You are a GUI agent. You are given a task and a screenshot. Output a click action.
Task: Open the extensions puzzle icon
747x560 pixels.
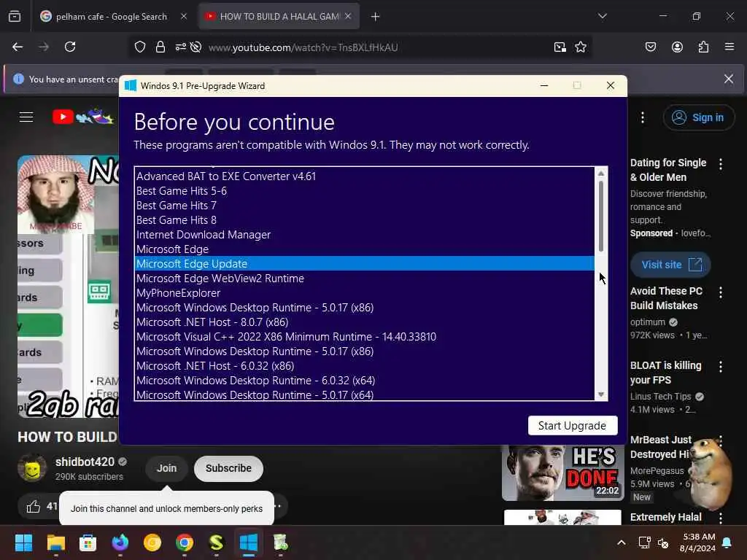pos(704,47)
